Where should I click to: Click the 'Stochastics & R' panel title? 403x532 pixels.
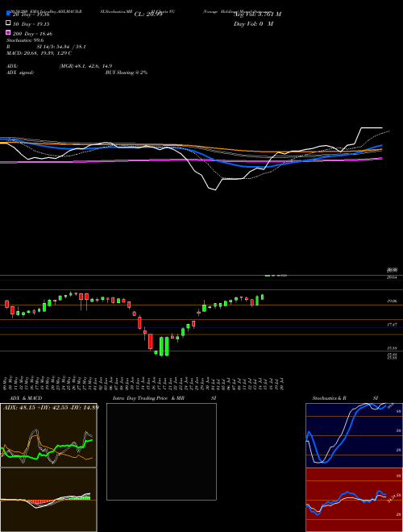tap(330, 398)
